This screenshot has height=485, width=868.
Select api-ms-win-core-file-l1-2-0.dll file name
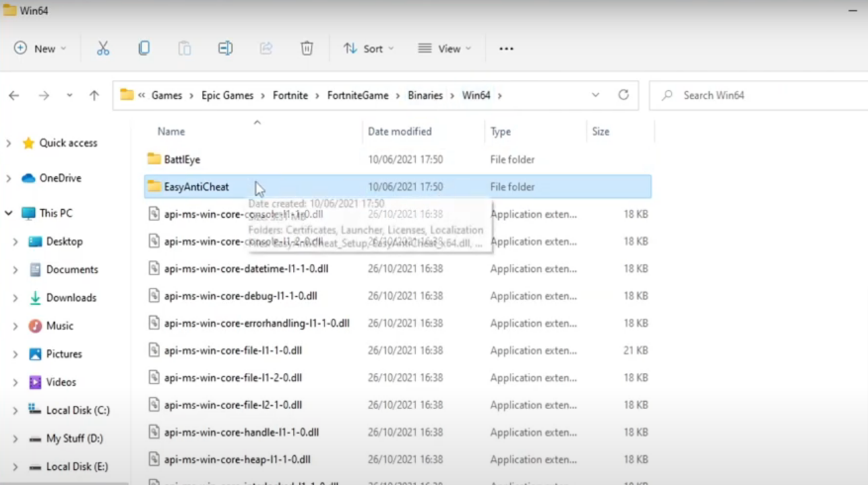point(233,378)
